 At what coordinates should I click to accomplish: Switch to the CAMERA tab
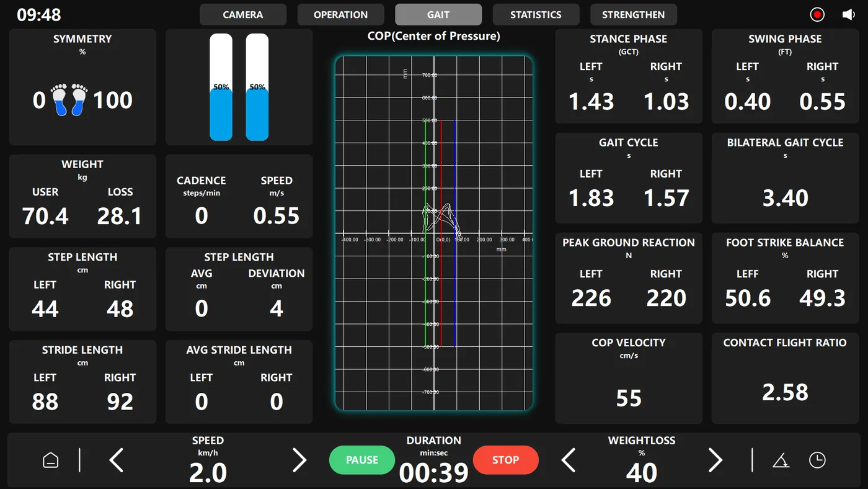(243, 14)
